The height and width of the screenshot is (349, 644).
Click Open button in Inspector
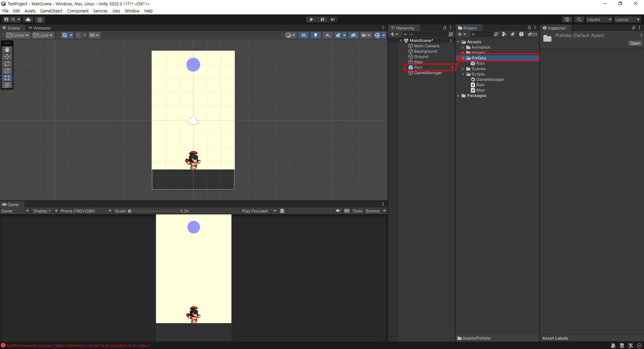(x=635, y=43)
